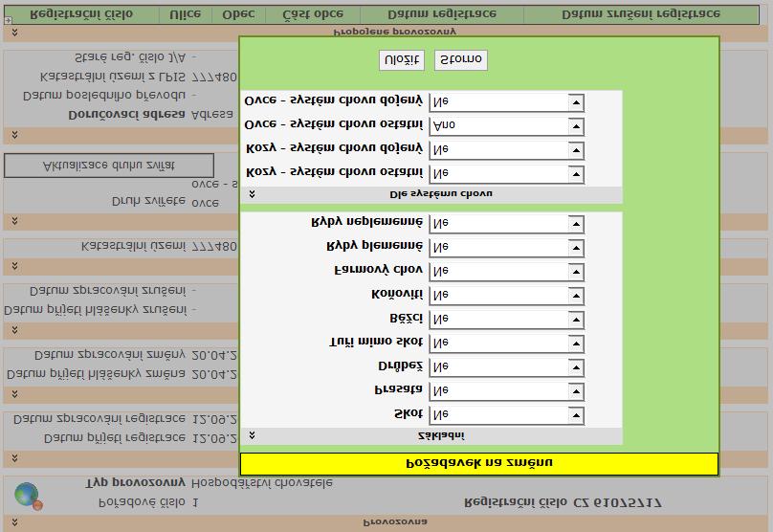The width and height of the screenshot is (773, 532).
Task: Open the Kozy – systém chovu dojený dropdown
Action: (x=507, y=150)
